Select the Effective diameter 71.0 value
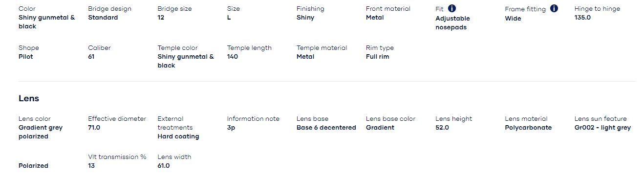The height and width of the screenshot is (180, 644). 94,128
